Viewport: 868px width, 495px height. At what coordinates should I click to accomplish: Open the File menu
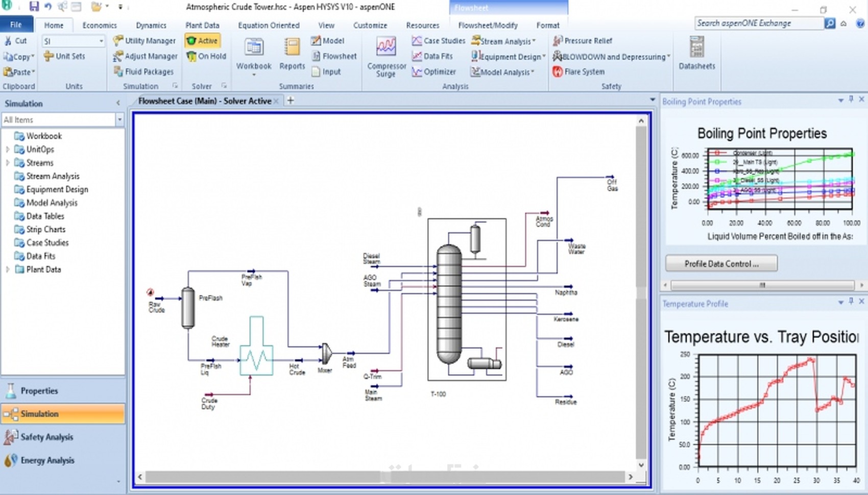pos(16,24)
